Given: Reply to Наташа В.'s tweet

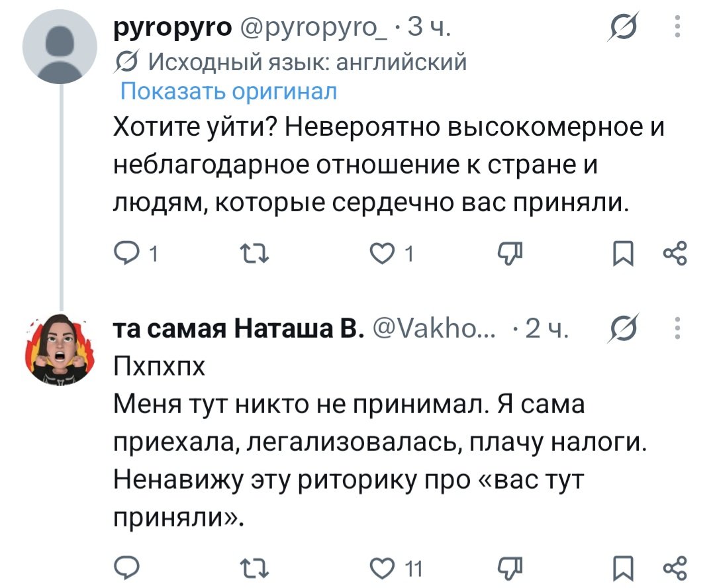Looking at the screenshot, I should pyautogui.click(x=126, y=568).
